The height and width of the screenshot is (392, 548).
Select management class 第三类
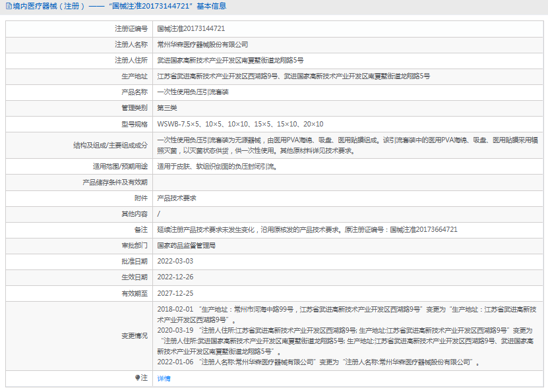pos(167,108)
